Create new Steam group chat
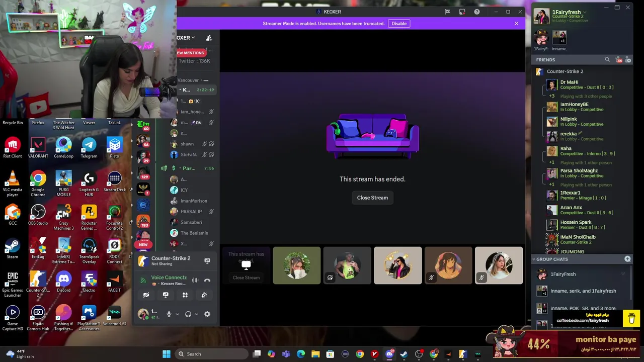The width and height of the screenshot is (644, 362). pyautogui.click(x=627, y=259)
